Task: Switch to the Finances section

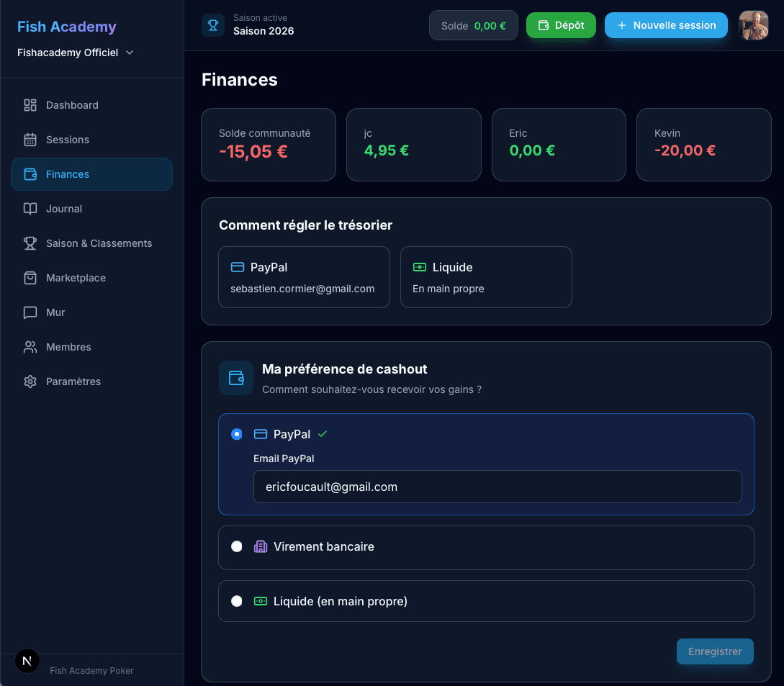Action: (x=67, y=174)
